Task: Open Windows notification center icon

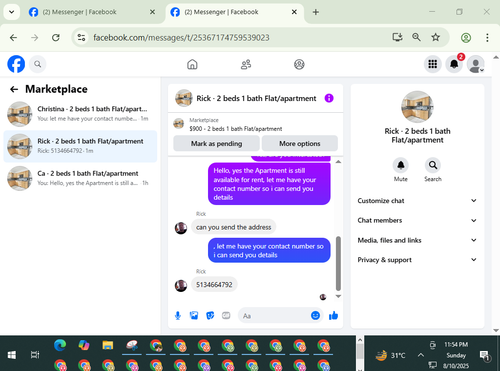Action: 484,356
